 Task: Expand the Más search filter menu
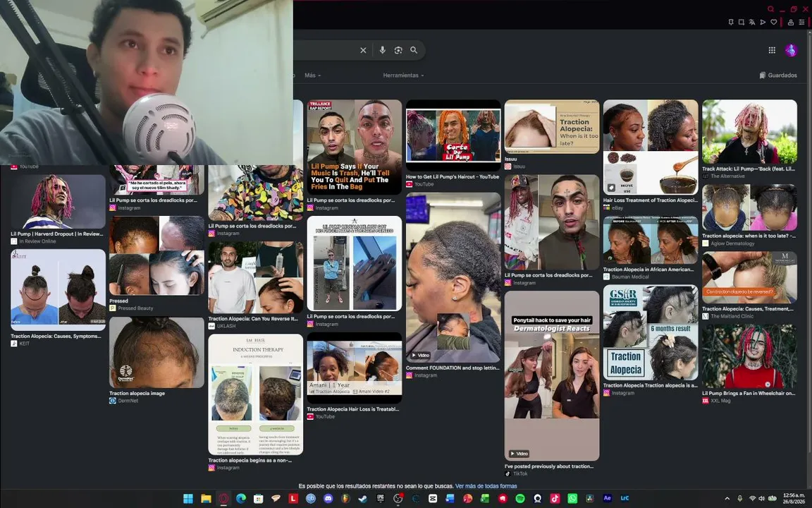(312, 75)
